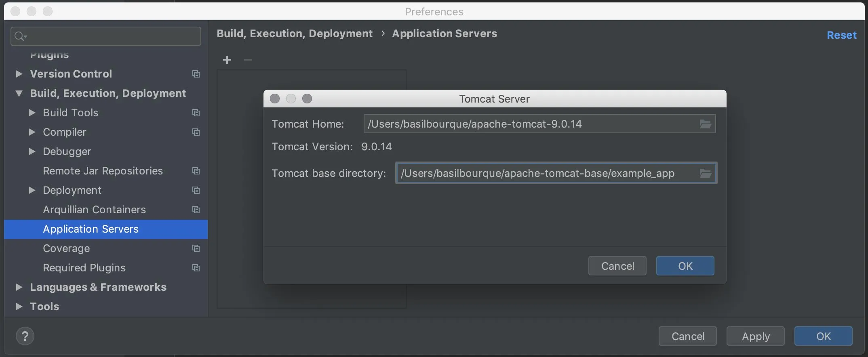The width and height of the screenshot is (868, 357).
Task: Close the Tomcat Server dialog window
Action: [x=275, y=99]
